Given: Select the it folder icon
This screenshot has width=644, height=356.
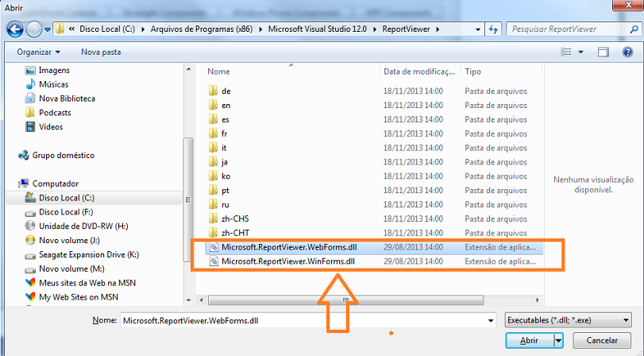Looking at the screenshot, I should tap(213, 148).
